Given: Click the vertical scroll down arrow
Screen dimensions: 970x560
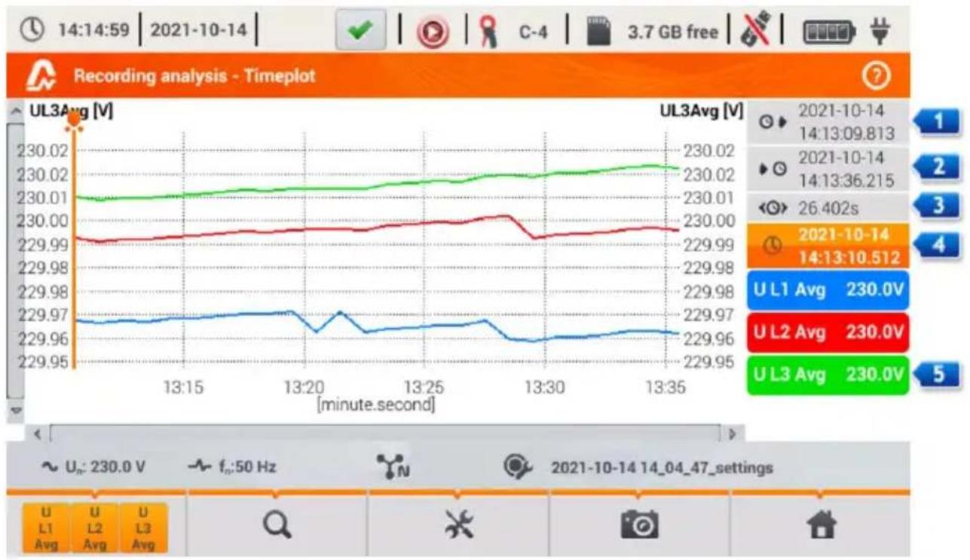Looking at the screenshot, I should pos(15,412).
